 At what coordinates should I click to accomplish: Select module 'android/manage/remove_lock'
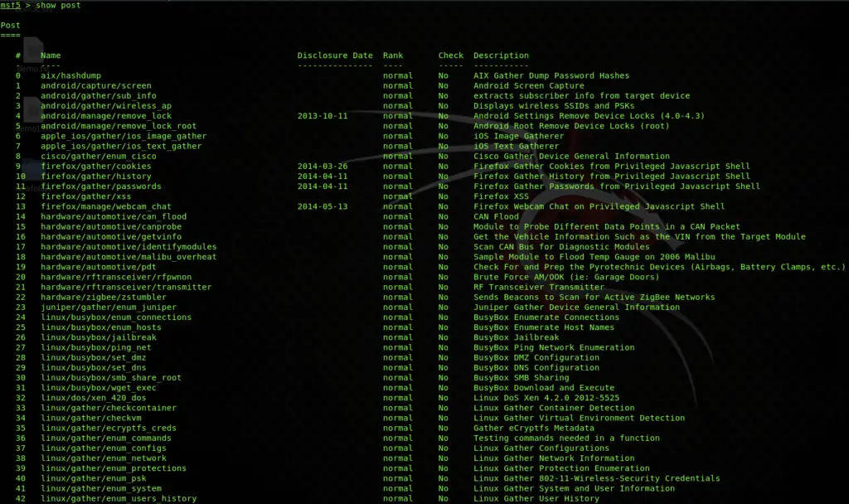[x=106, y=116]
